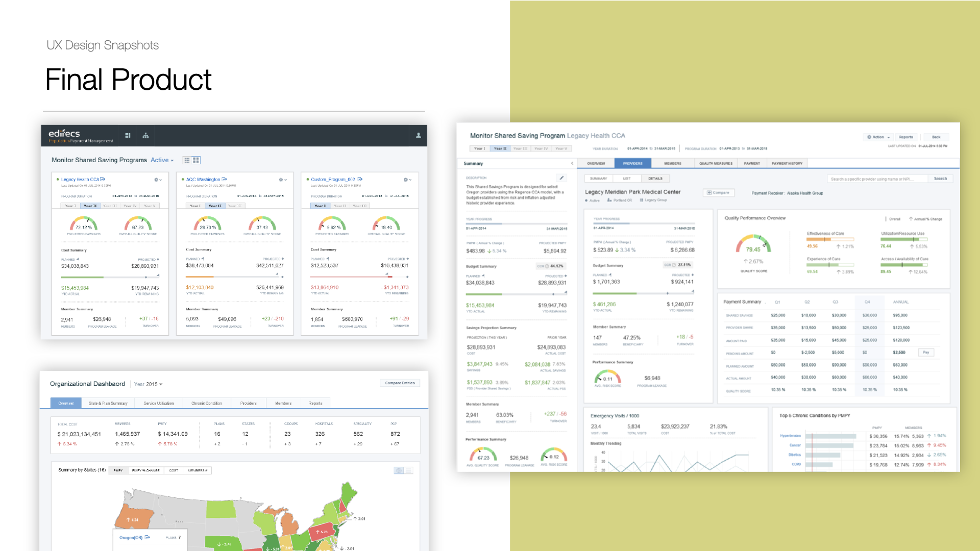Open the Year 2015 dropdown
This screenshot has width=980, height=551.
tap(148, 384)
